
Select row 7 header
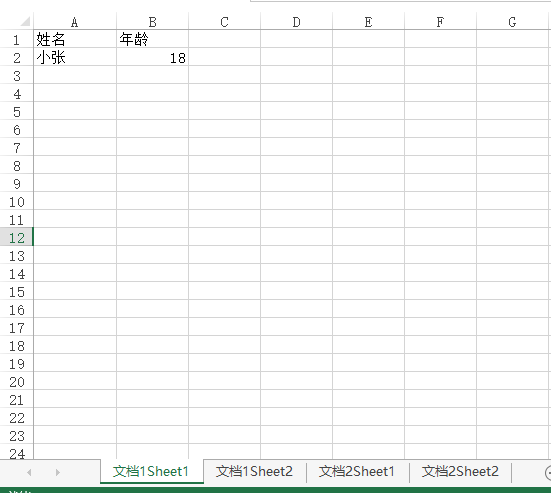coord(17,147)
